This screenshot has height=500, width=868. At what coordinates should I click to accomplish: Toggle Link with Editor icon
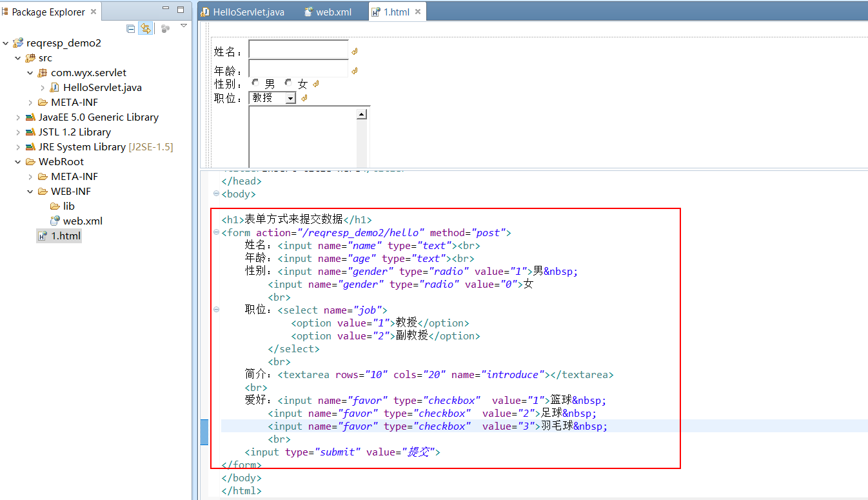(146, 28)
